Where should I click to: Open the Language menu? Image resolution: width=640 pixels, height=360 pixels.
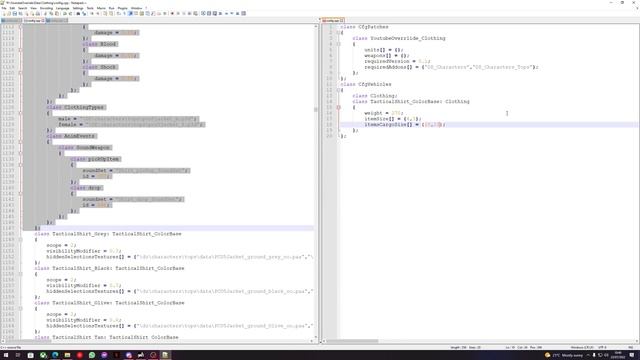[62, 8]
